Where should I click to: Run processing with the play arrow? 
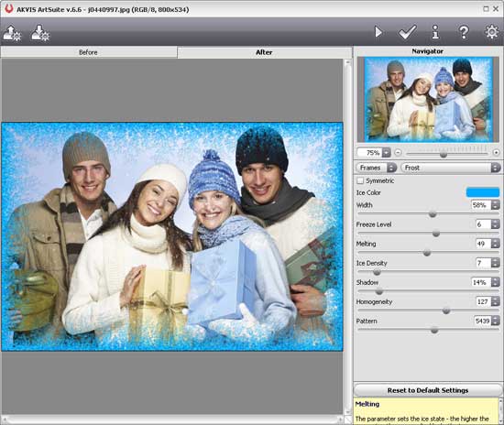[x=378, y=32]
